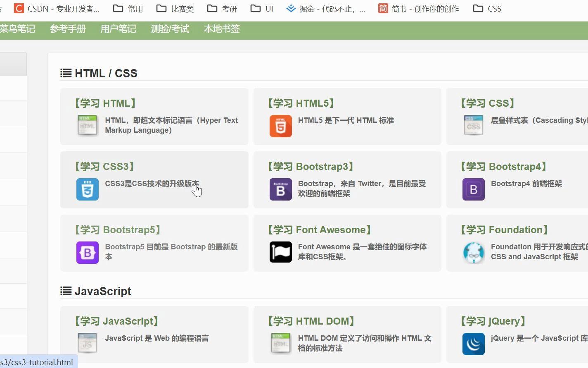Click the CSS tutorial file icon
The height and width of the screenshot is (368, 588).
click(x=473, y=126)
